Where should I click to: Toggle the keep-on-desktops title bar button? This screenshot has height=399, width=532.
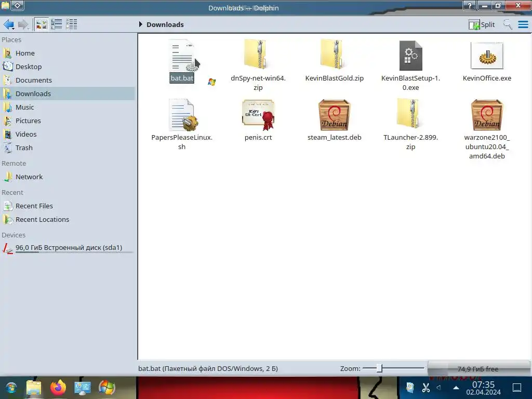coord(18,5)
